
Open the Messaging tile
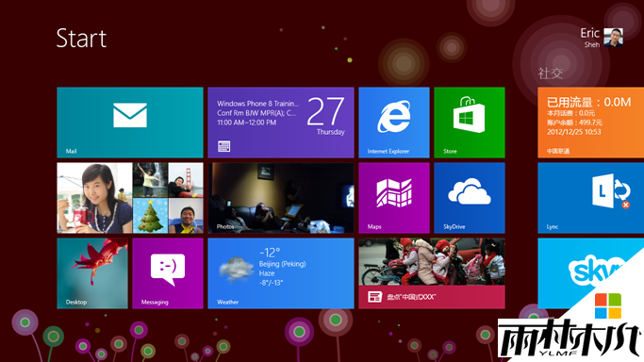tap(168, 273)
